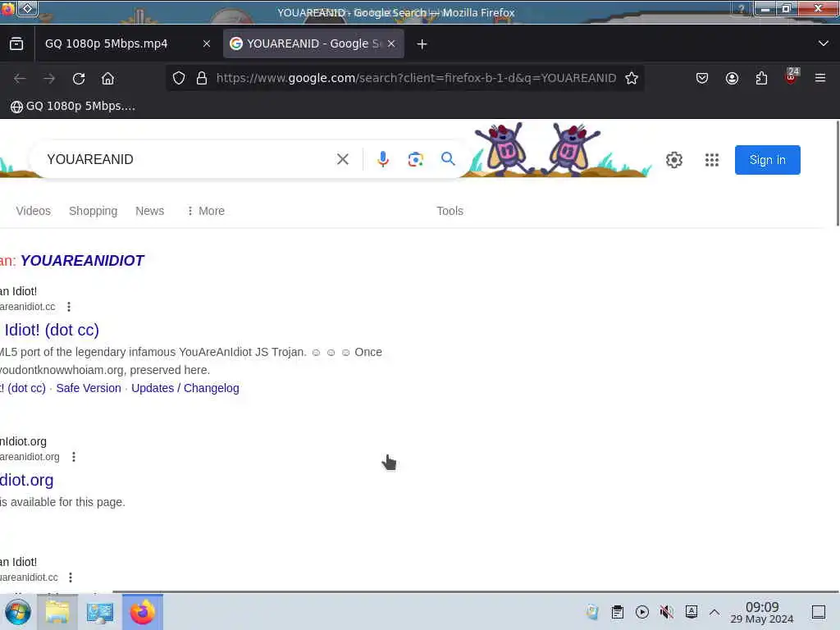The image size is (840, 630).
Task: Clear the Google search box text
Action: (x=343, y=159)
